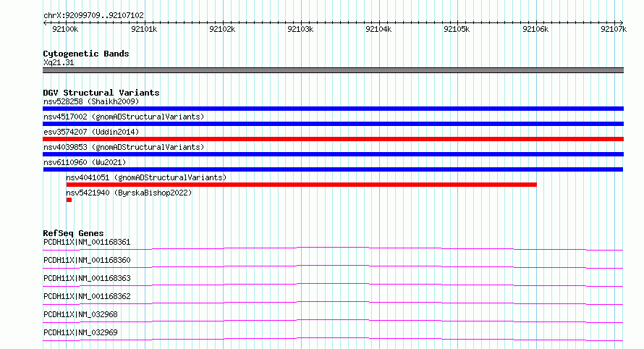
Task: Click the blue bar for nsv528258
Action: [x=333, y=109]
